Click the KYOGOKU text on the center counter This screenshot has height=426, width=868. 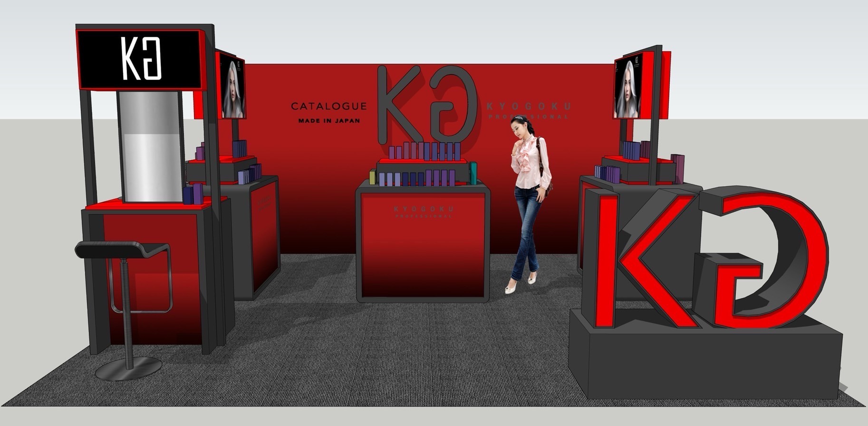coord(423,209)
